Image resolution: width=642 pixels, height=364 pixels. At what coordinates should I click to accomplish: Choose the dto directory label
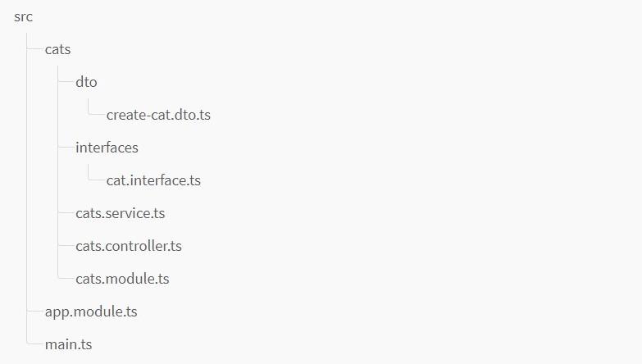coord(86,82)
